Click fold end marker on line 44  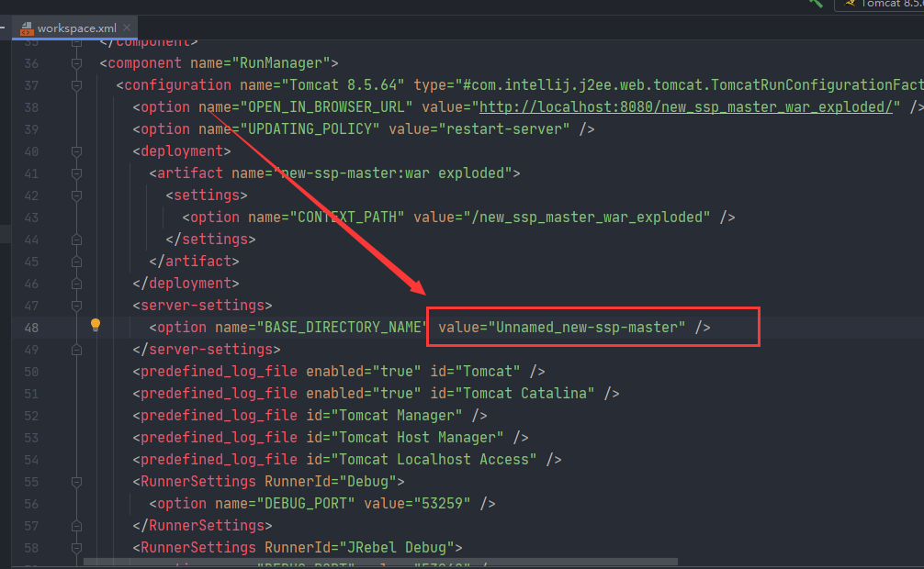tap(76, 240)
